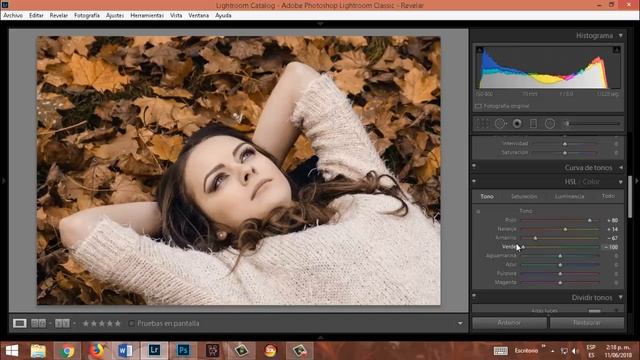The width and height of the screenshot is (640, 360).
Task: Open the Editar menu
Action: [36, 16]
